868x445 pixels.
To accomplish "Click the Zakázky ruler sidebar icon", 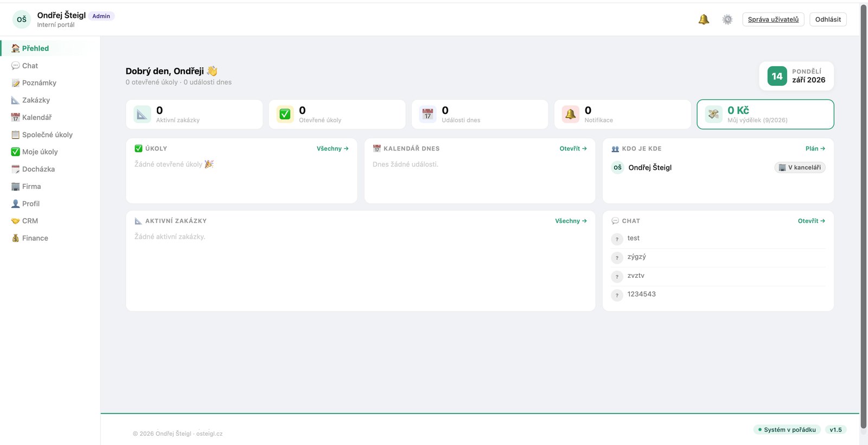I will point(15,100).
